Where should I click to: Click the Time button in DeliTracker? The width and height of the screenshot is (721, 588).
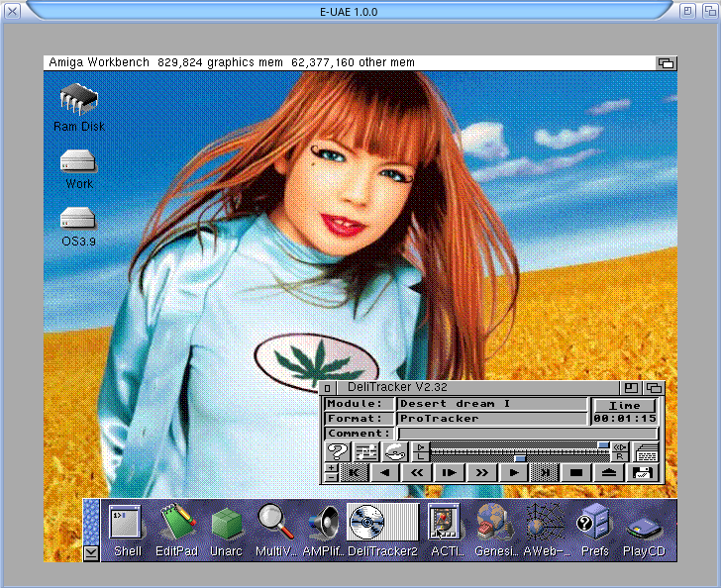point(624,406)
